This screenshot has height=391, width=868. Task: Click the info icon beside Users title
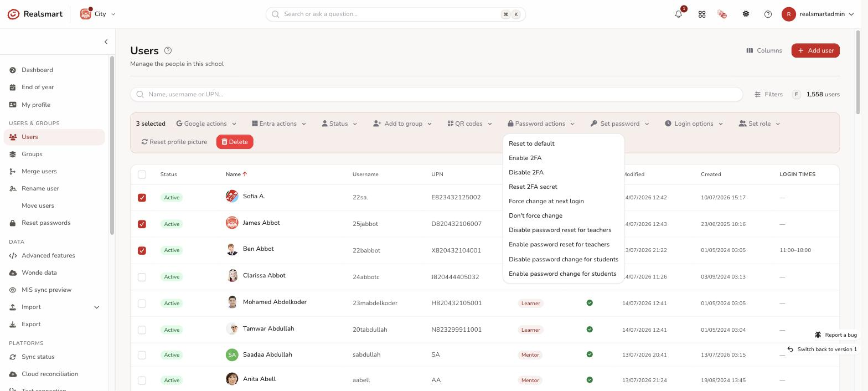168,50
